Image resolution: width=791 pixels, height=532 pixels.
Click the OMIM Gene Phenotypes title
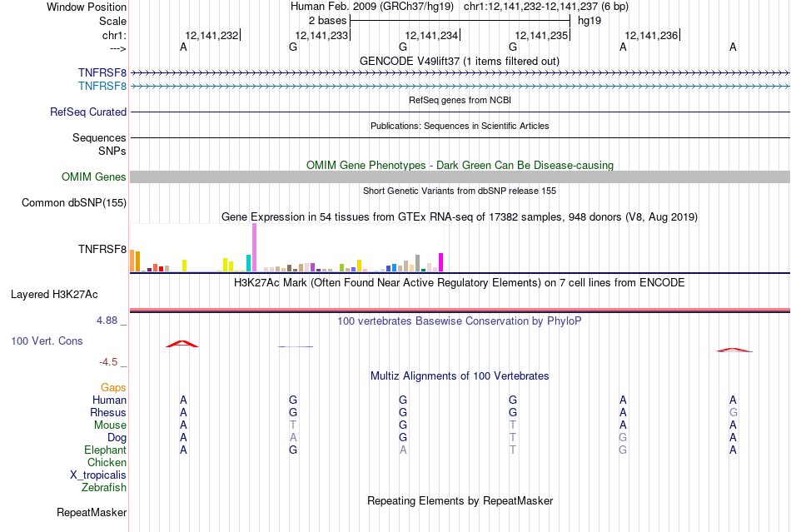pos(460,165)
